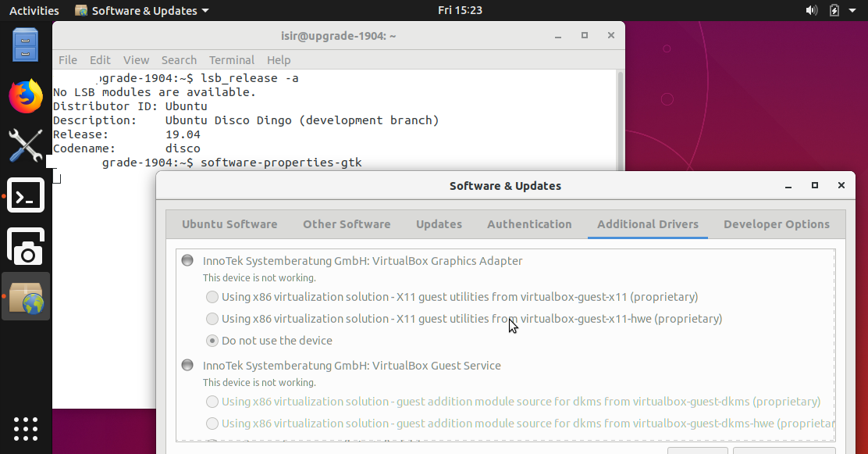This screenshot has height=454, width=868.
Task: Switch to Developer Options tab
Action: [777, 224]
